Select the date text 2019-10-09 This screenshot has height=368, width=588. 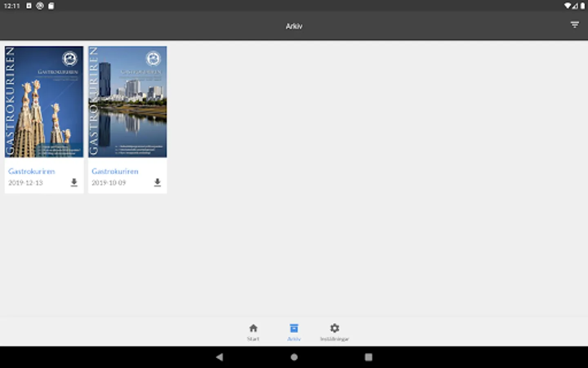pos(109,183)
